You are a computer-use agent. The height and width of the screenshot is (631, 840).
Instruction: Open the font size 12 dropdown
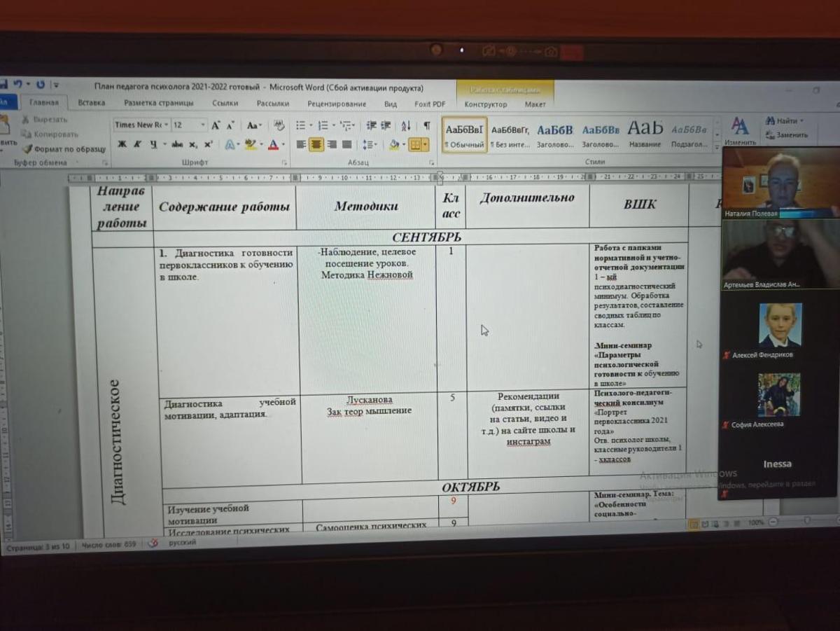(203, 125)
